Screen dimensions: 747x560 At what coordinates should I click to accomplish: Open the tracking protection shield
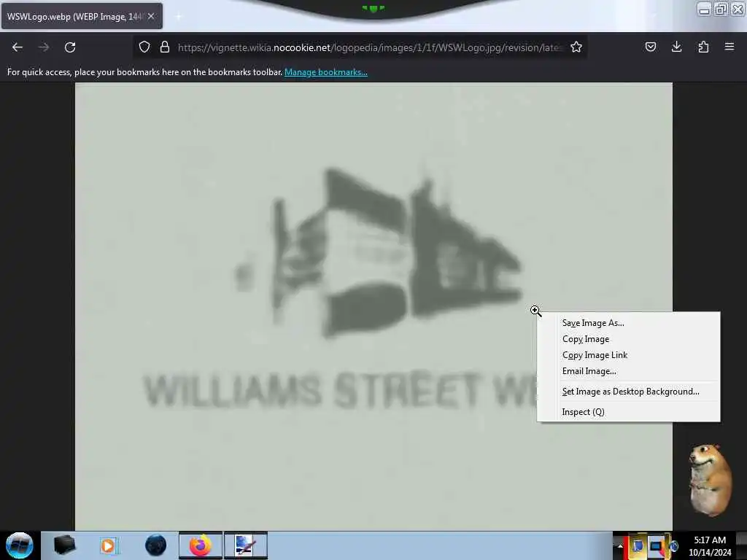(144, 47)
